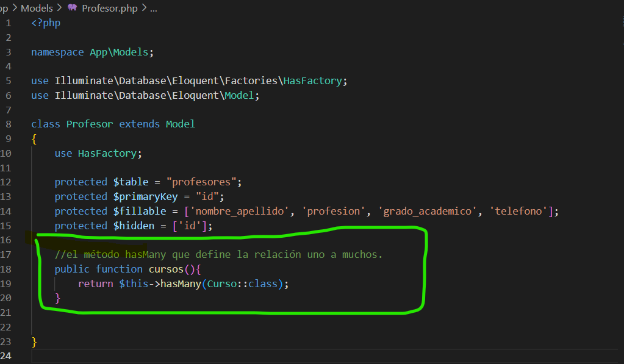Click the PHP elephant file icon in breadcrumb

point(72,7)
